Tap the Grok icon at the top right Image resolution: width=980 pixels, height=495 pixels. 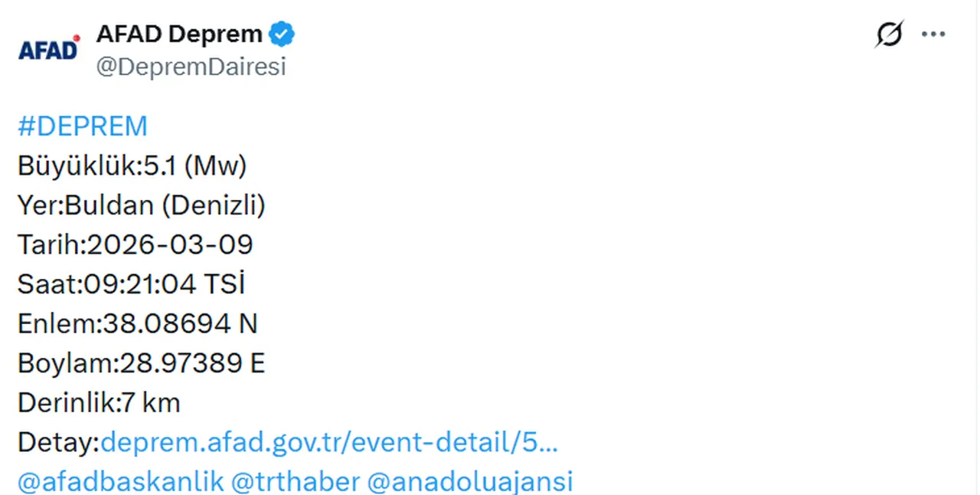(x=888, y=34)
